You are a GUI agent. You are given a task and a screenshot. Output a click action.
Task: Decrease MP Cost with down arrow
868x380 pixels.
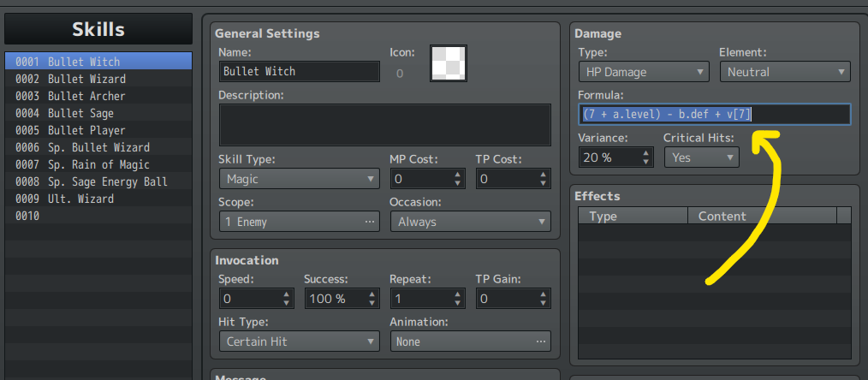(458, 183)
